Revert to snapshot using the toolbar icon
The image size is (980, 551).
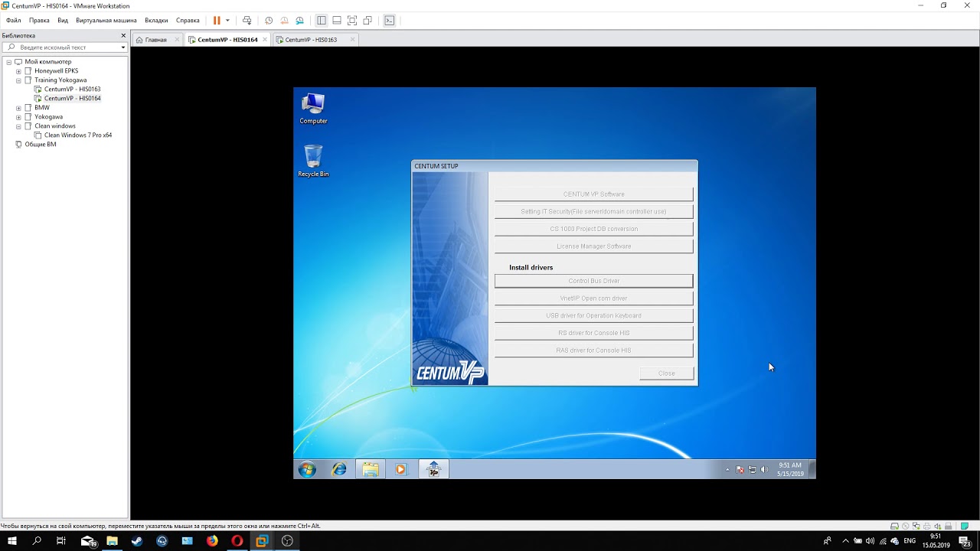click(284, 21)
